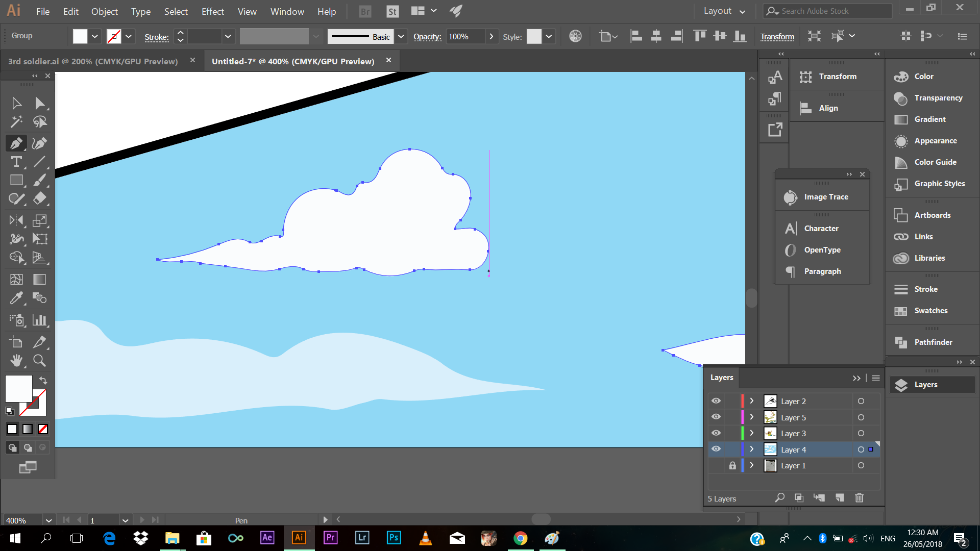Open the Transform panel button
The height and width of the screenshot is (551, 980).
[836, 77]
